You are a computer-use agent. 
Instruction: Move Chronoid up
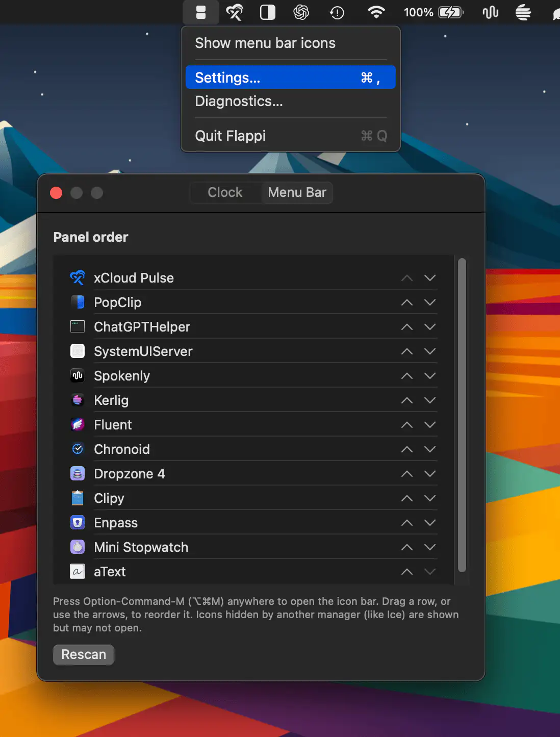(x=407, y=449)
